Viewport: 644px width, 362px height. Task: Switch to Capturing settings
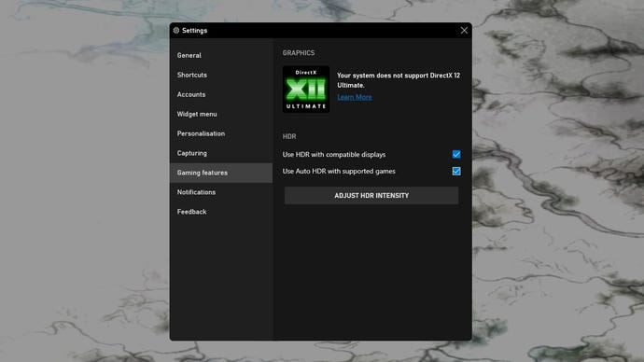(221, 153)
